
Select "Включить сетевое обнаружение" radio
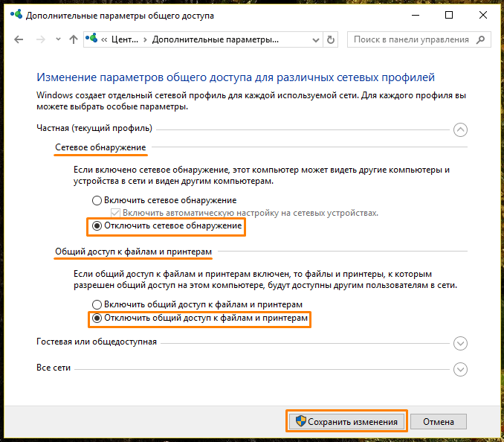point(97,200)
